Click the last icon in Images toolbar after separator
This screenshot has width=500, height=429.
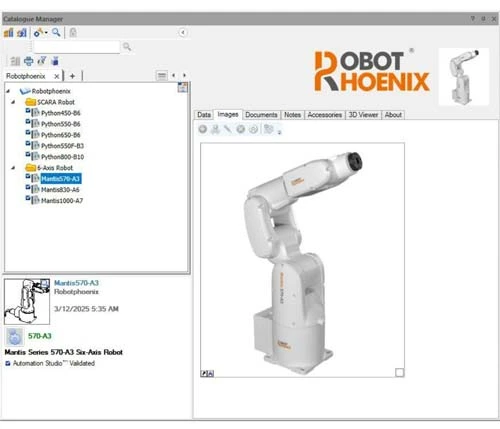(268, 129)
